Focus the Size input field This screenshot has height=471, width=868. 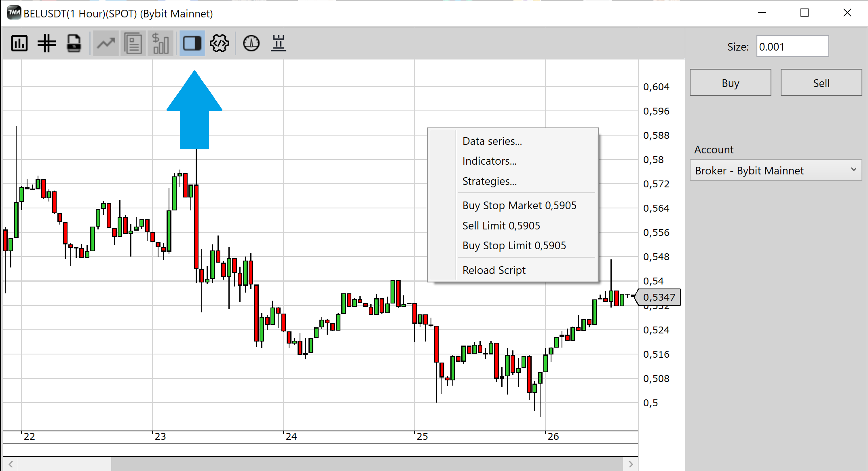click(792, 47)
